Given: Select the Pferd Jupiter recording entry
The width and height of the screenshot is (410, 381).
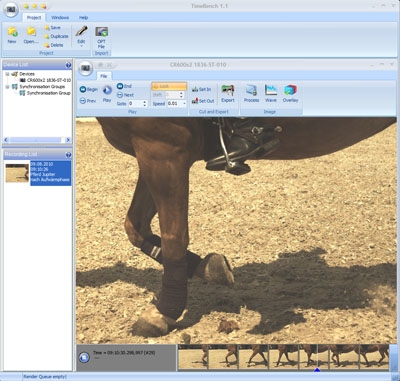Looking at the screenshot, I should (50, 172).
